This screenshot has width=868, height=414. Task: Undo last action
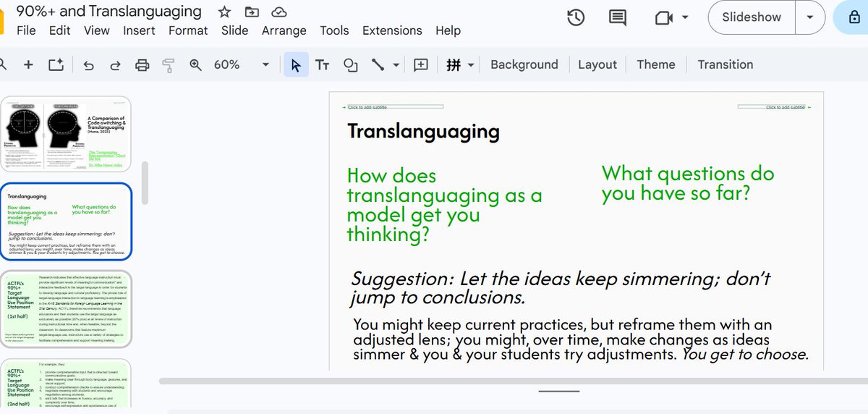[88, 64]
